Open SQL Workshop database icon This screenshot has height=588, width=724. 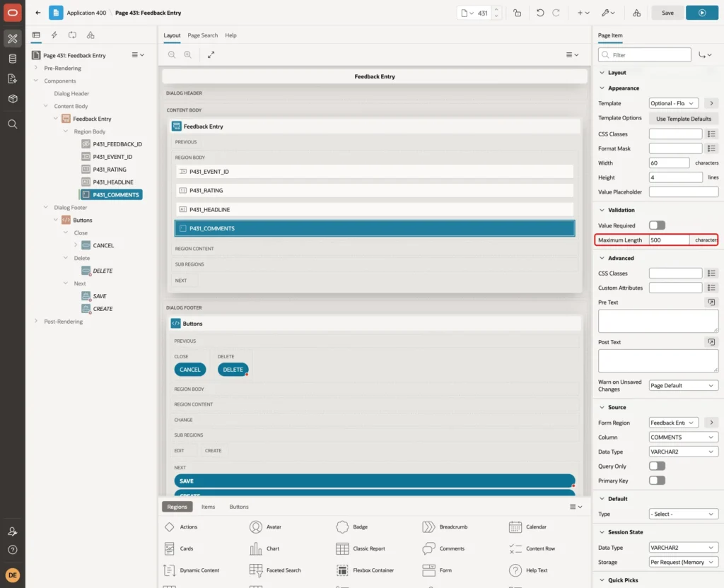click(13, 59)
